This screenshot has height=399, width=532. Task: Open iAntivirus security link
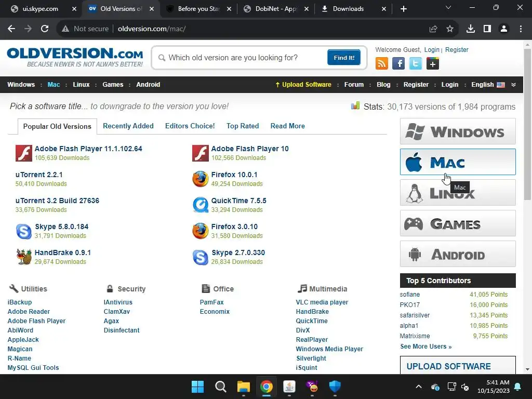(118, 302)
